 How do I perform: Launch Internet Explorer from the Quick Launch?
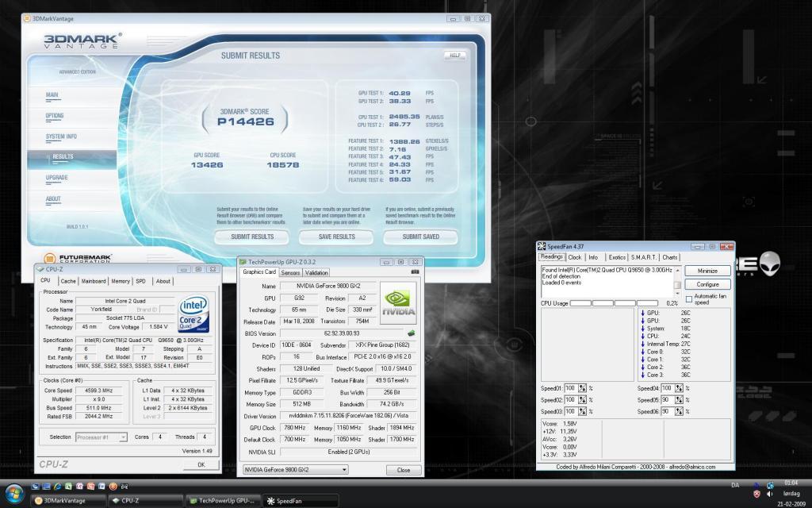tap(57, 487)
